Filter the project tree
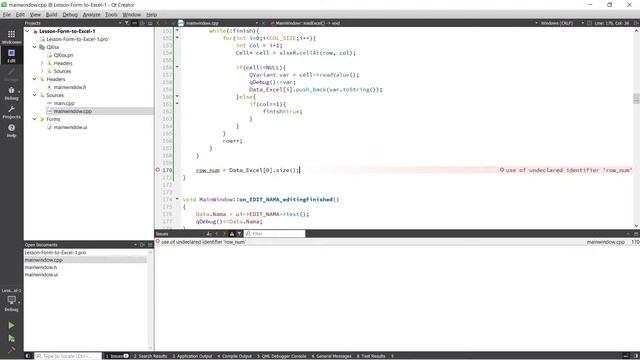The image size is (640, 360). pyautogui.click(x=127, y=23)
